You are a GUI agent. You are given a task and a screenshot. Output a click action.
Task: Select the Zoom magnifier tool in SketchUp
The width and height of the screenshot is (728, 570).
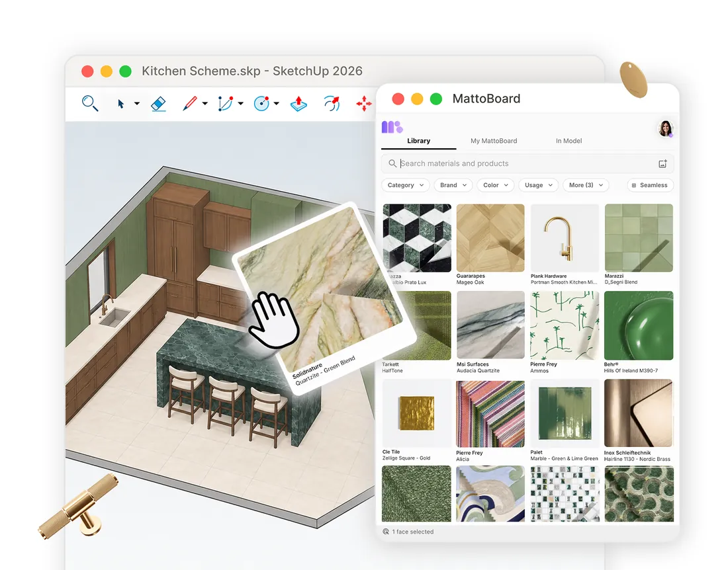coord(90,103)
